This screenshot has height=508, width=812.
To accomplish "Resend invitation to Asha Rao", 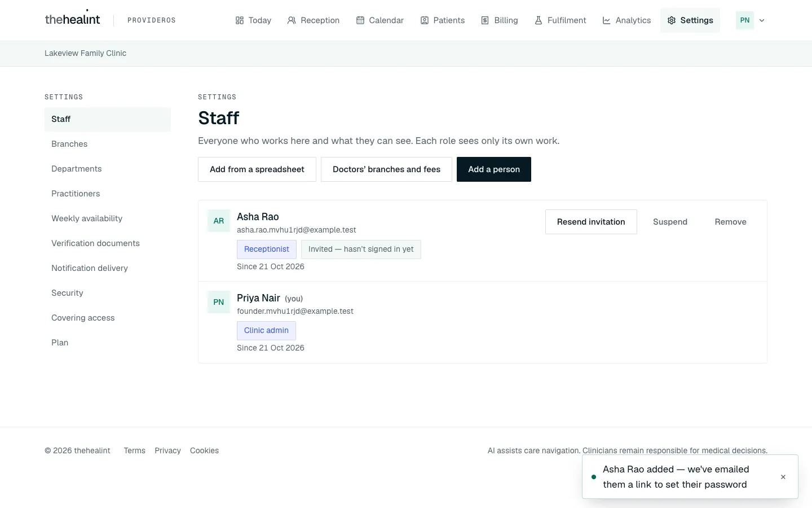I will (591, 222).
